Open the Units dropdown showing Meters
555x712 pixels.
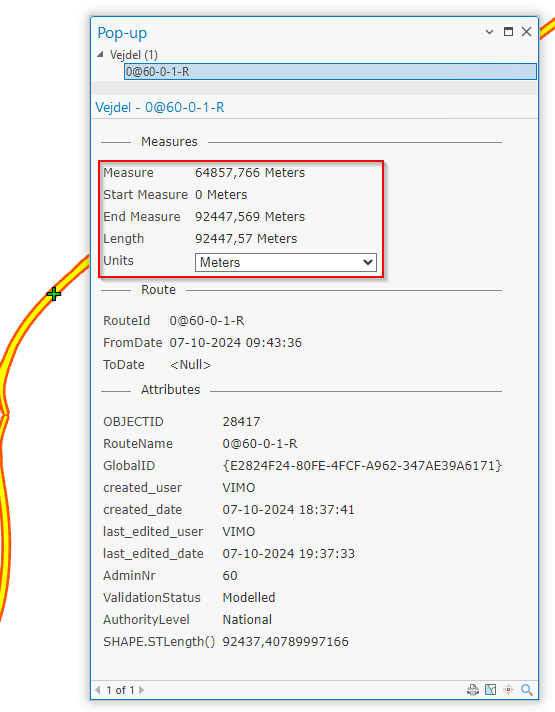pyautogui.click(x=286, y=262)
